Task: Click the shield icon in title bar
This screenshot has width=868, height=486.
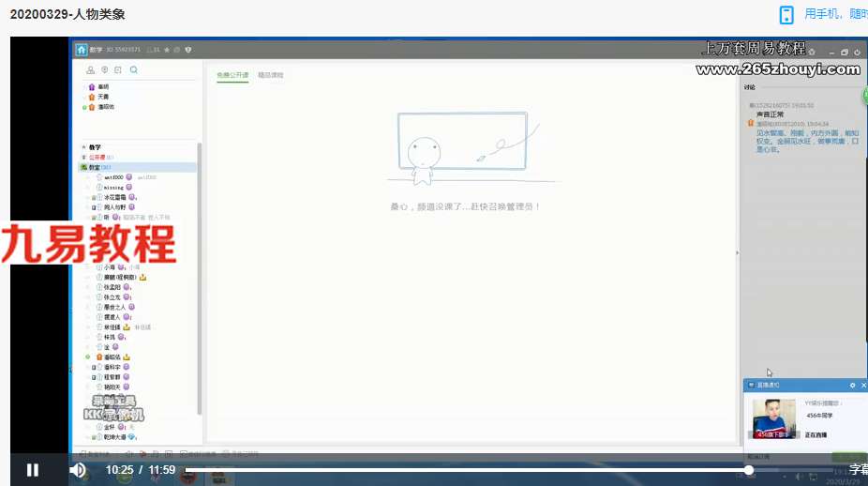Action: pyautogui.click(x=188, y=50)
